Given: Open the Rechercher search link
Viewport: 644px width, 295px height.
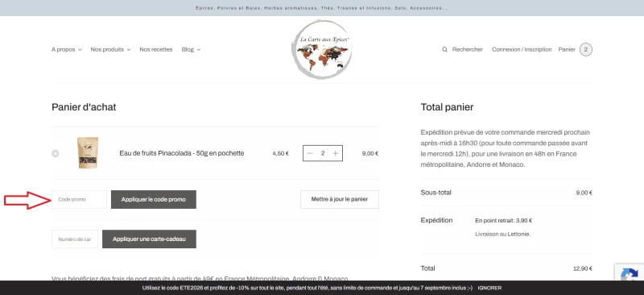Looking at the screenshot, I should (x=468, y=49).
